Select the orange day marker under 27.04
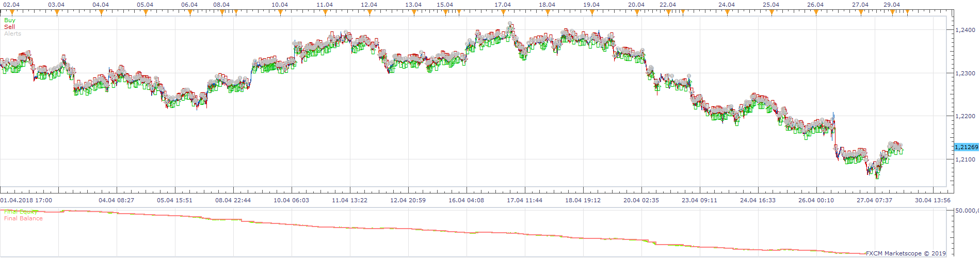This screenshot has height=258, width=980. click(861, 13)
